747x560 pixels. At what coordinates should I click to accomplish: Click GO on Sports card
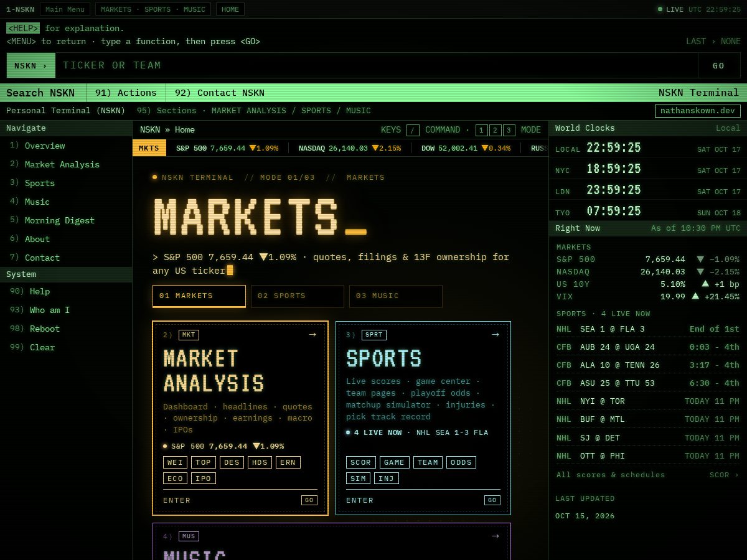click(492, 500)
